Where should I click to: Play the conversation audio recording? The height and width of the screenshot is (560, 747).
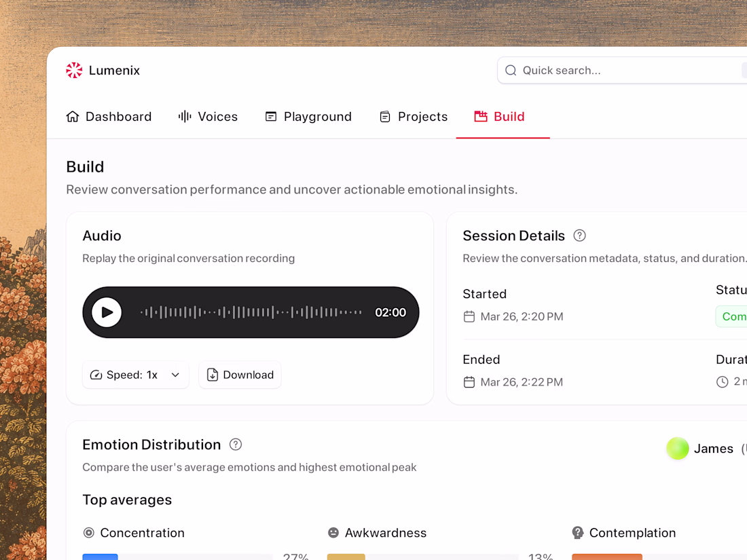106,312
